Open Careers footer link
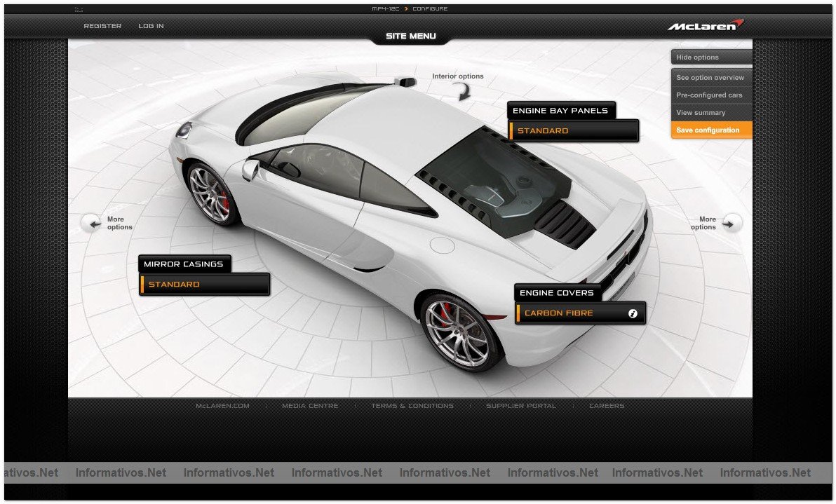This screenshot has height=504, width=836. click(607, 406)
